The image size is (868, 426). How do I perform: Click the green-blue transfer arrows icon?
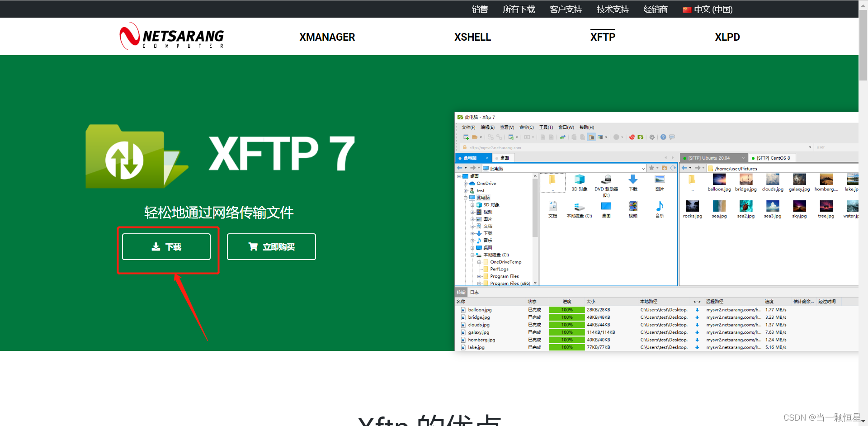pos(563,137)
